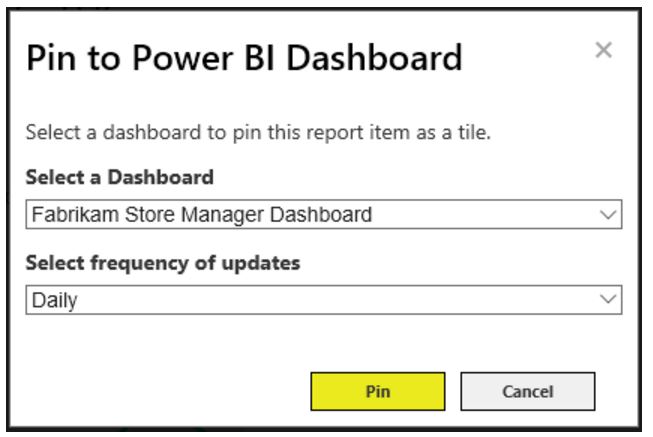Screen dimensions: 653x437
Task: Expand the Select a Dashboard dropdown arrow
Action: (x=607, y=214)
